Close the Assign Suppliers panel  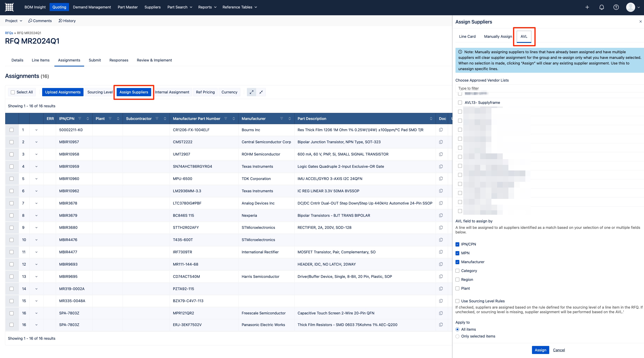click(641, 21)
